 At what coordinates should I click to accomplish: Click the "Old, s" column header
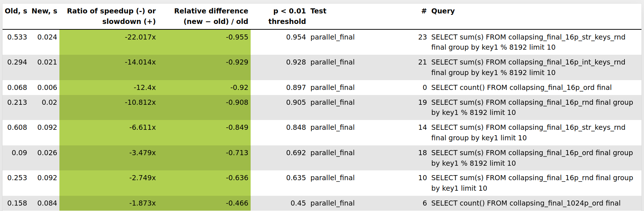(x=16, y=11)
